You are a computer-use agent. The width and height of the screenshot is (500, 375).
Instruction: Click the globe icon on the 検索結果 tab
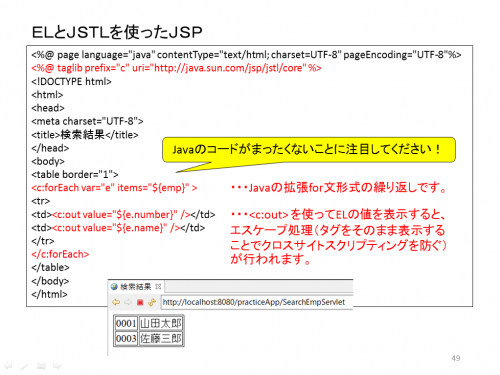114,287
